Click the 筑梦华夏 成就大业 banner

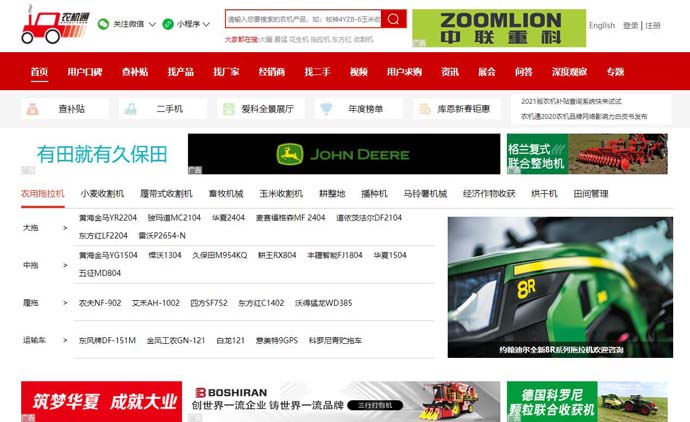tap(101, 401)
